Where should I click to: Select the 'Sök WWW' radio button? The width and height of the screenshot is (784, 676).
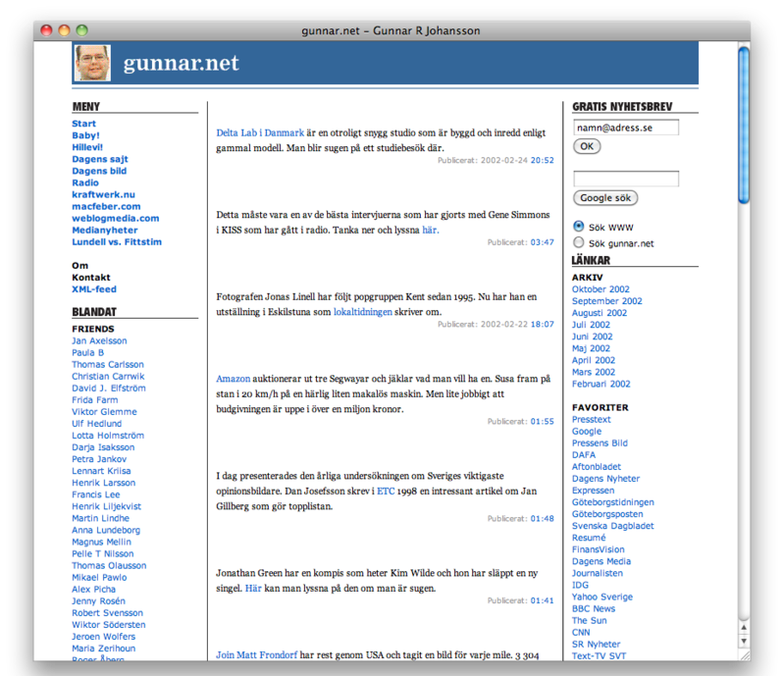[579, 227]
